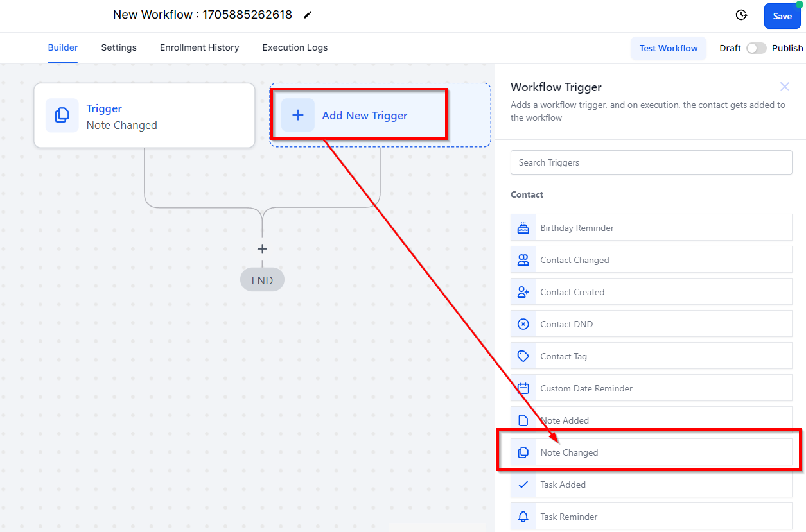The image size is (806, 532).
Task: Click the Contact Created person-plus icon
Action: coord(523,292)
